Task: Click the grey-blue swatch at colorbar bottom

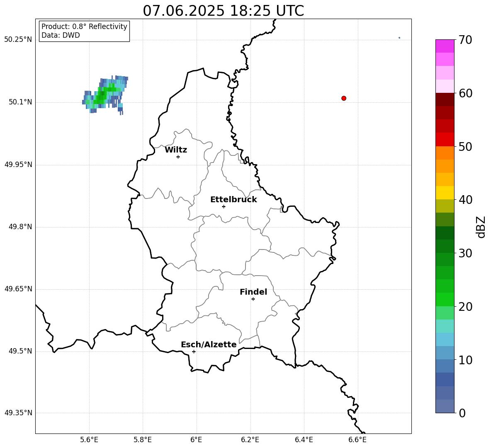Action: click(445, 406)
